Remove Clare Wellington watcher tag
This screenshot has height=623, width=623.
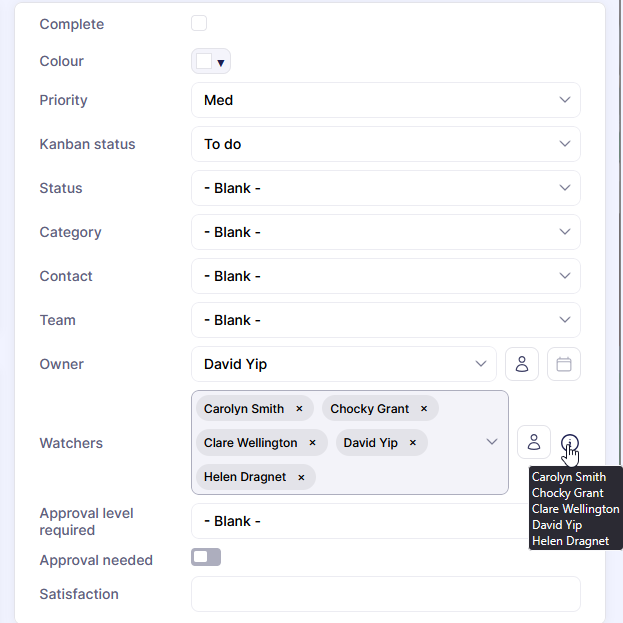(x=312, y=443)
